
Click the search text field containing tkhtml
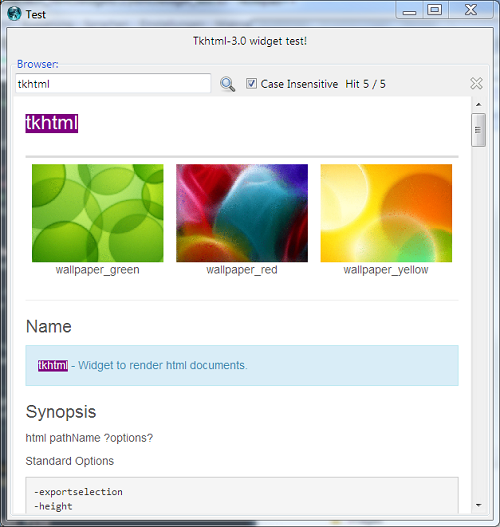click(113, 83)
